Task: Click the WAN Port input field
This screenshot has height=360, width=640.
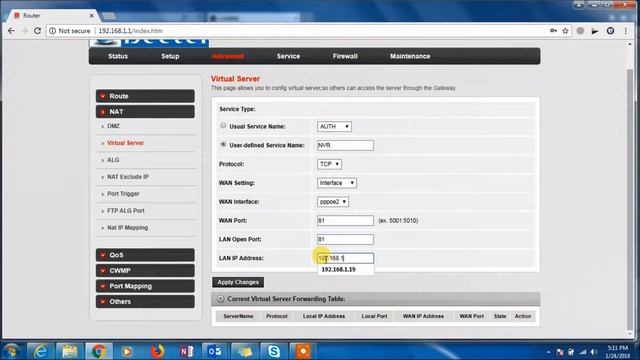Action: tap(345, 220)
